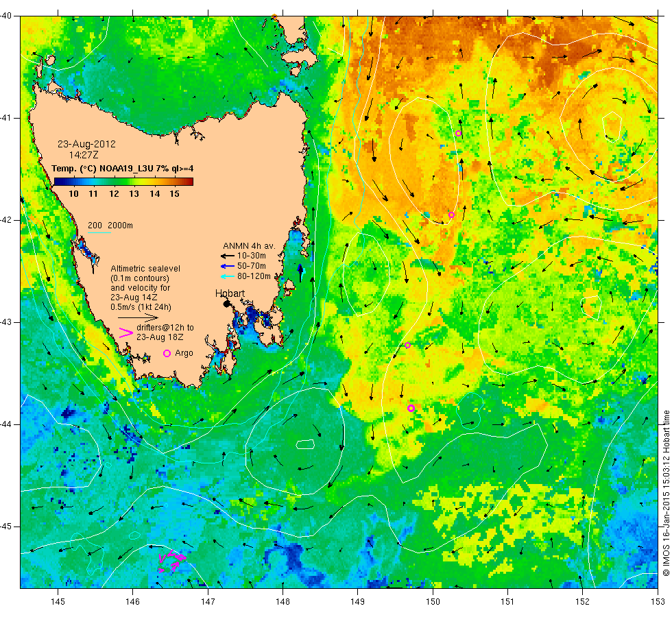Click the date text 23-Aug-2012
Image resolution: width=672 pixels, height=617 pixels.
pyautogui.click(x=86, y=144)
